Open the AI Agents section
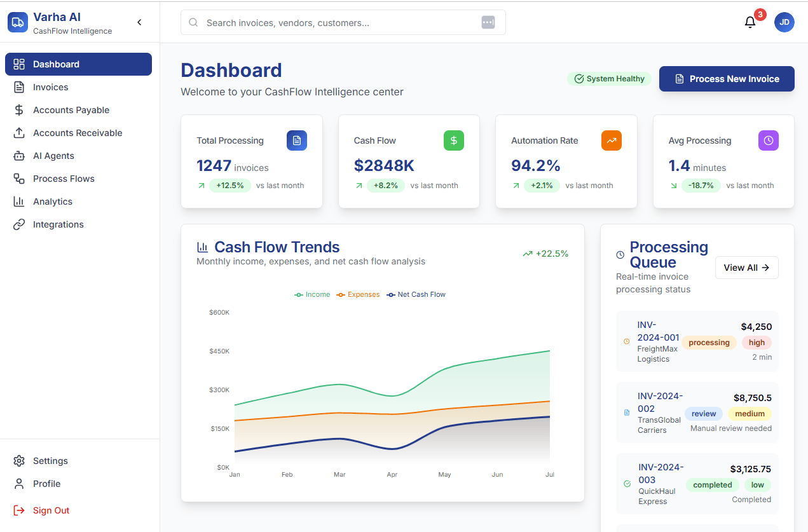 pos(53,156)
